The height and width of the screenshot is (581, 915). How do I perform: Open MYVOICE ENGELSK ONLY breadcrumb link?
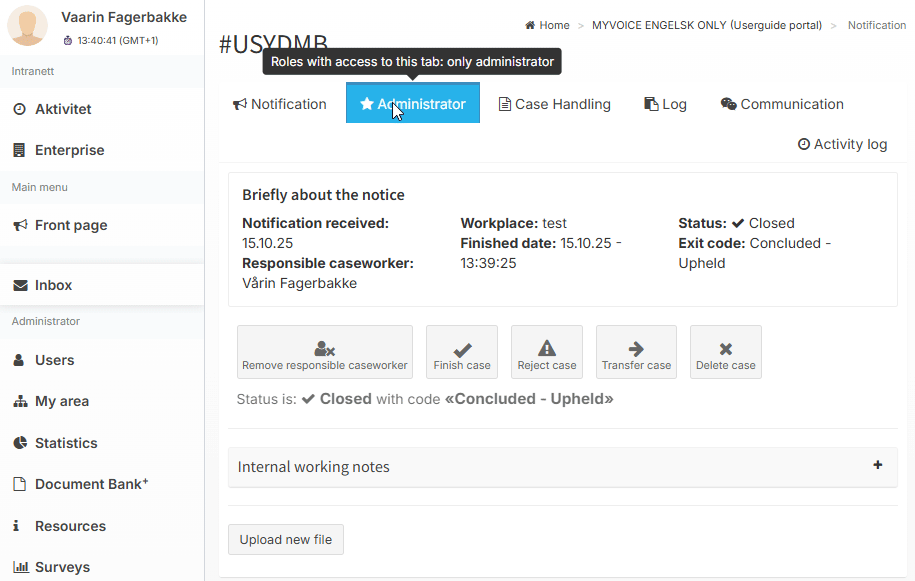pyautogui.click(x=706, y=25)
